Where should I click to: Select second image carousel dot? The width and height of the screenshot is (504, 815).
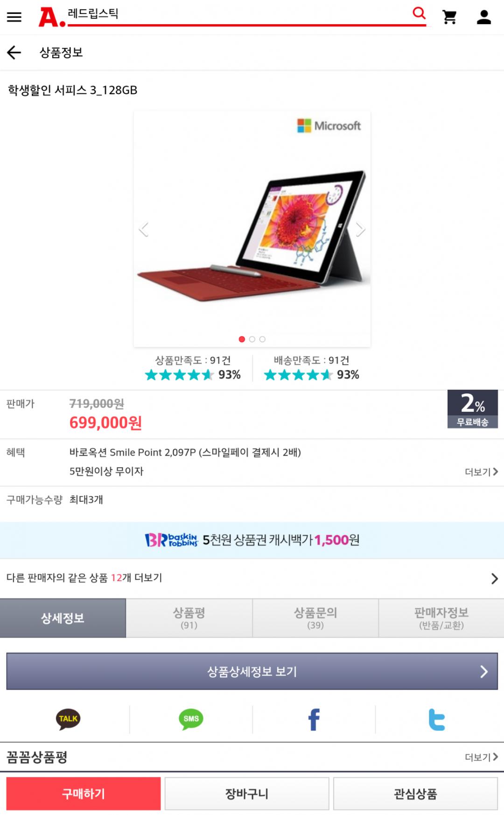click(x=252, y=339)
